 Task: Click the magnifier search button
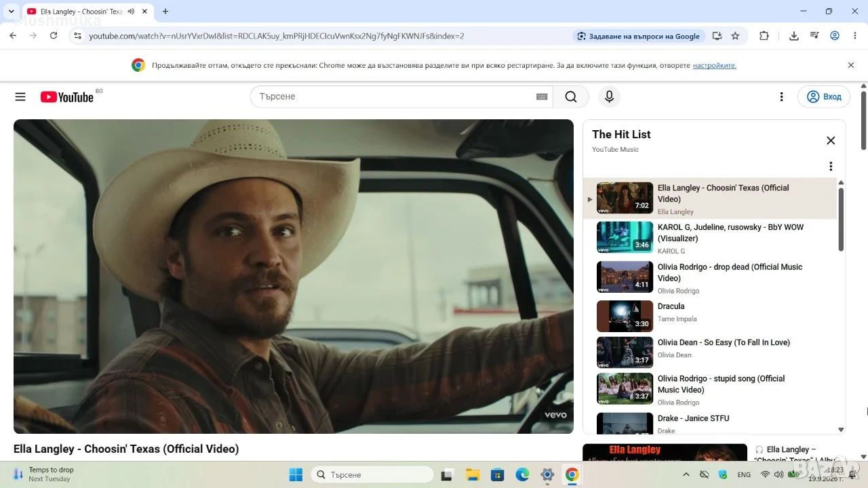(x=571, y=97)
